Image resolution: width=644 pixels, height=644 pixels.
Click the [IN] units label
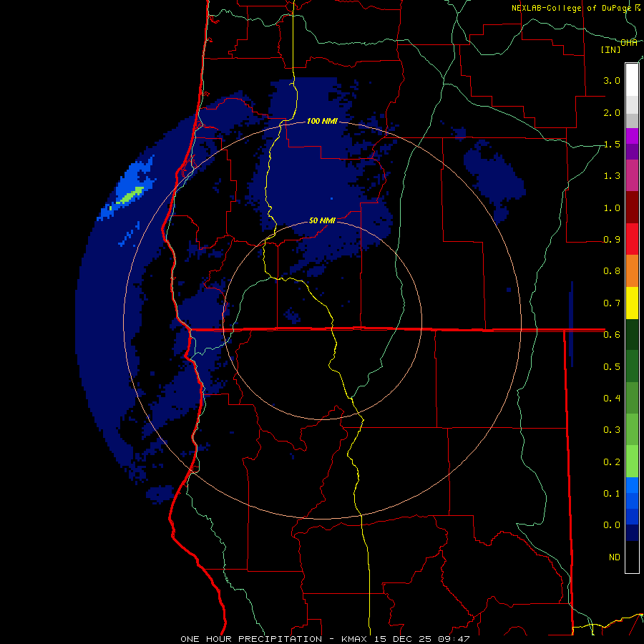click(611, 49)
